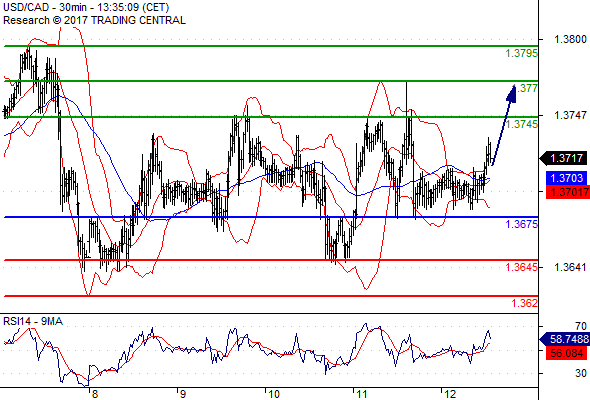Click the current price tag 1.3717
590x400 pixels.
click(x=564, y=158)
